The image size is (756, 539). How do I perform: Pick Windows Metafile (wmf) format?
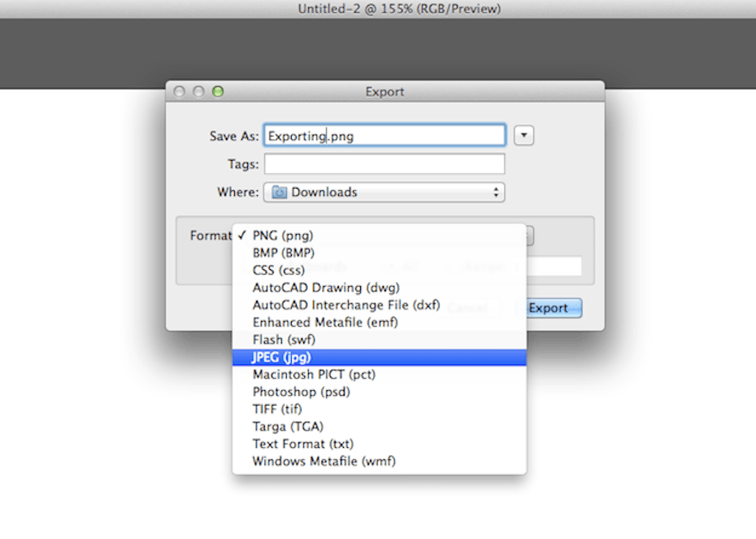pos(324,462)
